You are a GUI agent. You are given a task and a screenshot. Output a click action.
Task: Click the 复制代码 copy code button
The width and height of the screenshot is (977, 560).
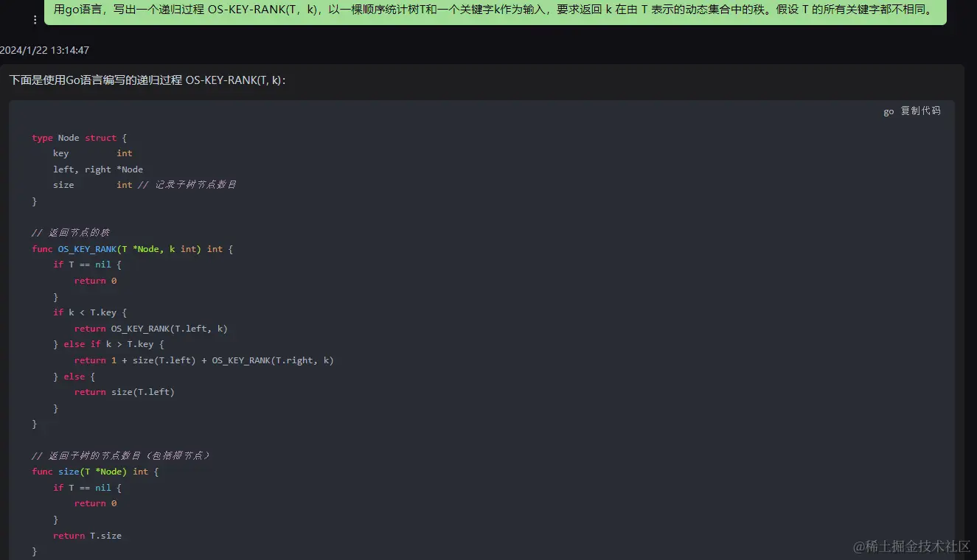[x=920, y=111]
